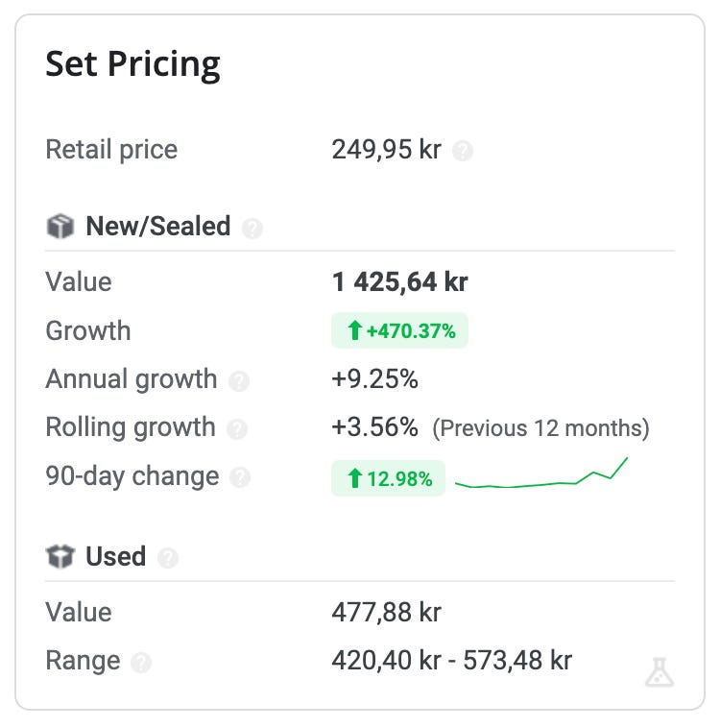Click the help icon beside New/Sealed heading

[252, 228]
